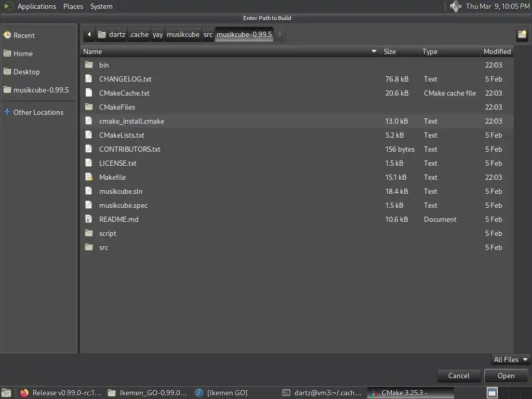Click the CHANGELOG.txt file icon

pos(88,79)
